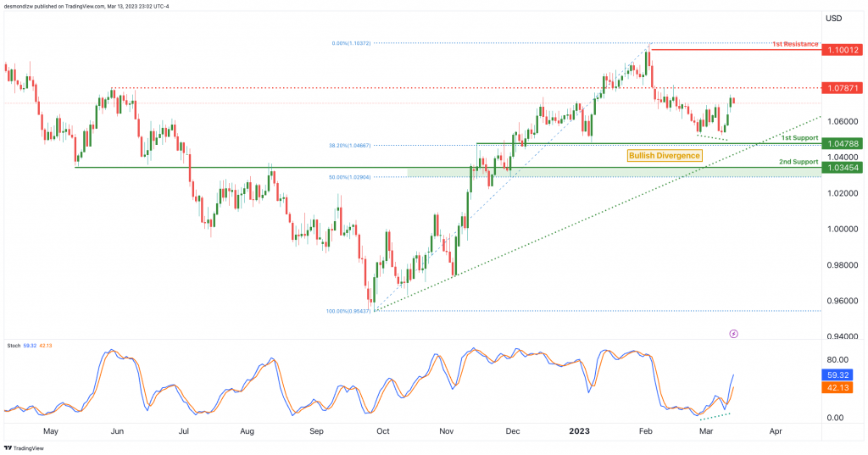Click the orange 42.13 stochastic value tag

[x=838, y=387]
